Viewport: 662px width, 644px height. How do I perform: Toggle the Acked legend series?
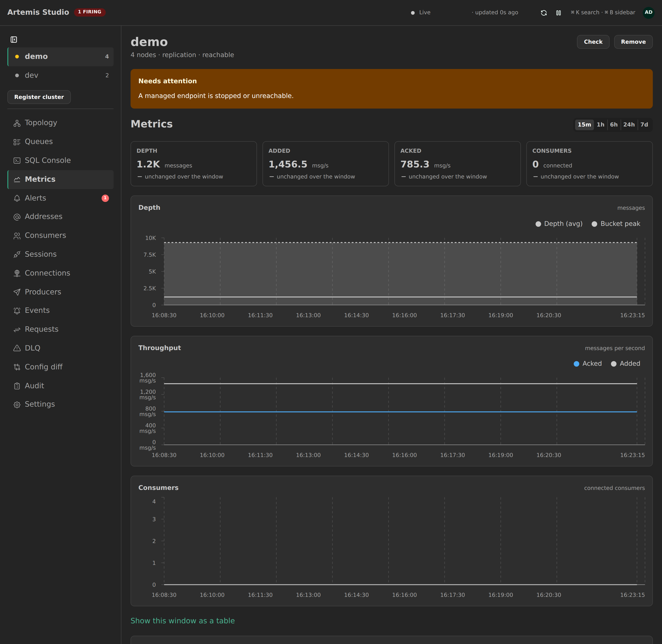(588, 364)
